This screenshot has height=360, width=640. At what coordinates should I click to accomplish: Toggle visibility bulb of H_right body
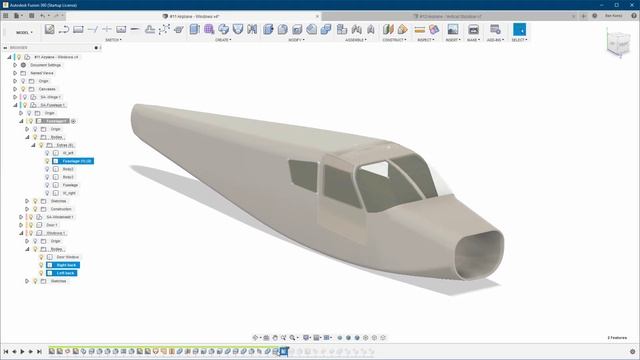coord(47,193)
